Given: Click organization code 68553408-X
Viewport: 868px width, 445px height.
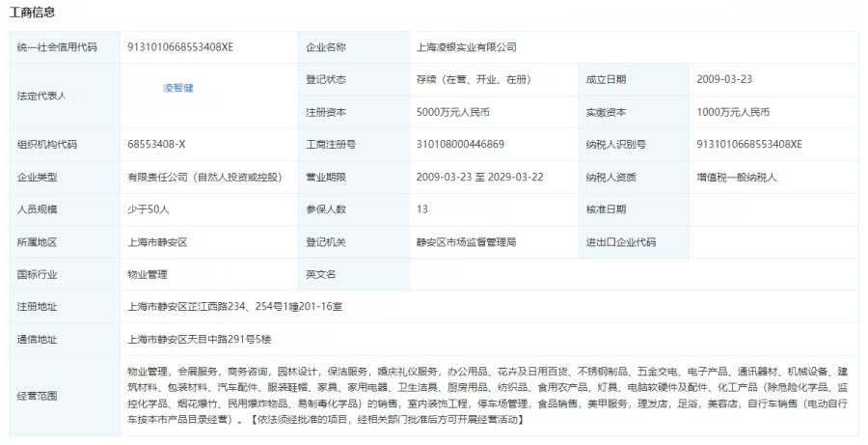Looking at the screenshot, I should point(156,144).
